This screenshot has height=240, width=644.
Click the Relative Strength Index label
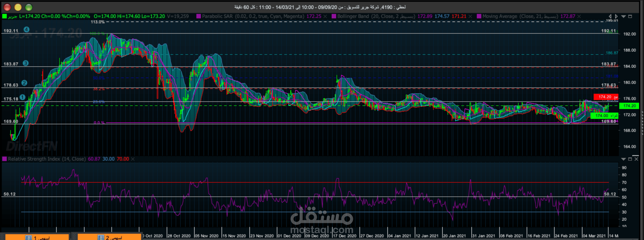(47, 159)
